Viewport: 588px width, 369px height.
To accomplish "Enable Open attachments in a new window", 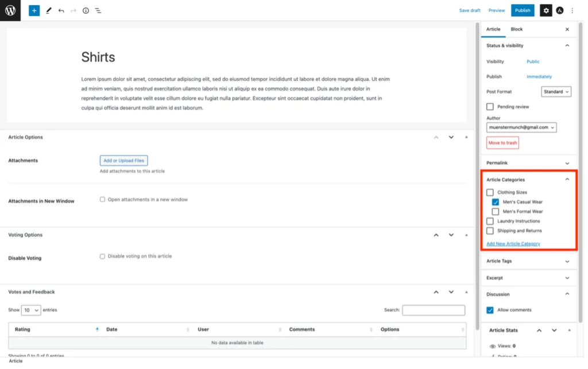I will click(x=102, y=200).
